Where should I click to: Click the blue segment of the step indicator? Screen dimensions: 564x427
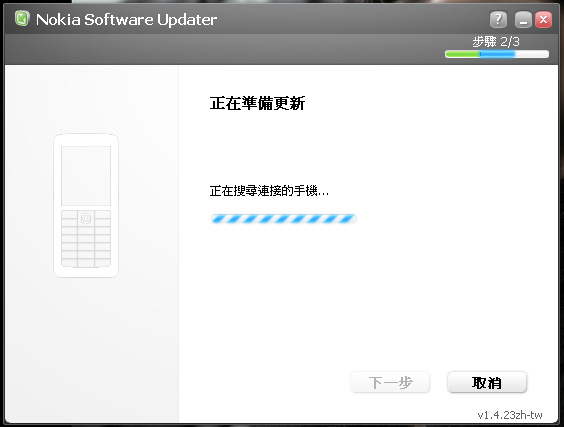tap(497, 54)
